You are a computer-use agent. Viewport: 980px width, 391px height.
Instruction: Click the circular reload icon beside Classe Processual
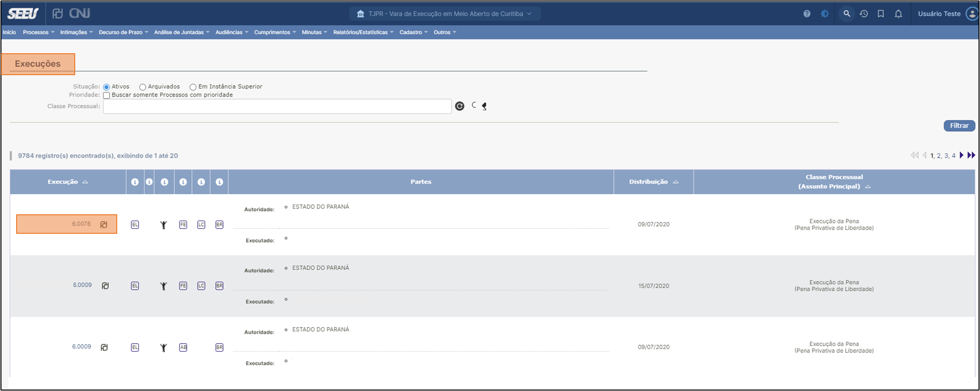460,106
